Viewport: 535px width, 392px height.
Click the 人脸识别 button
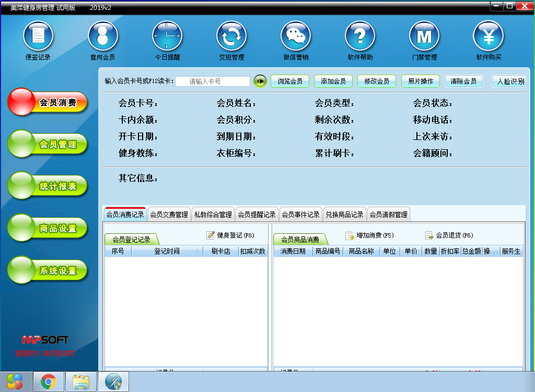(510, 81)
